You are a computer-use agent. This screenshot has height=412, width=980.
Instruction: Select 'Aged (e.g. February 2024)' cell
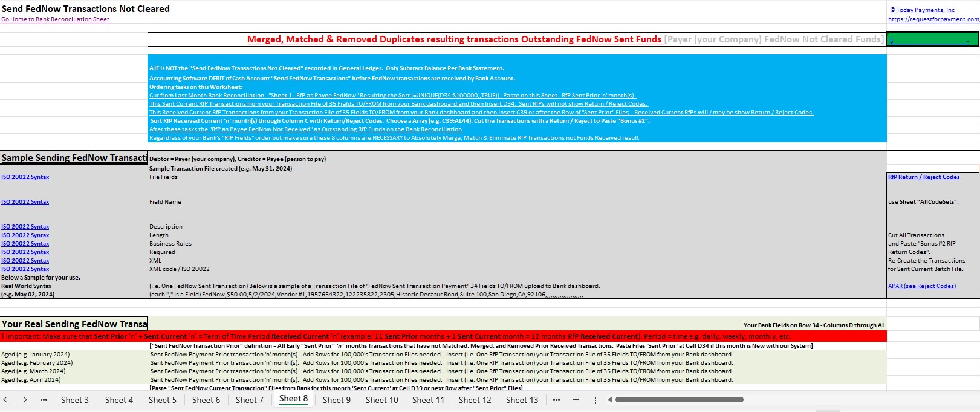(x=37, y=363)
